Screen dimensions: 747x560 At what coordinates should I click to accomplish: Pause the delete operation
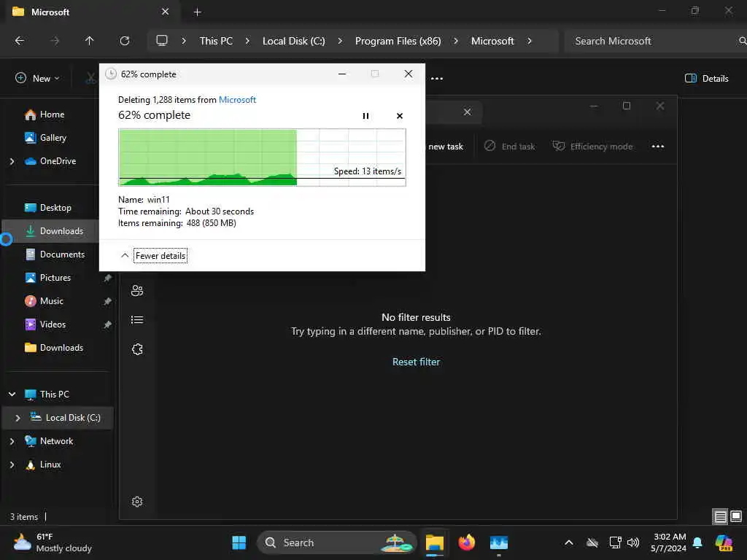tap(365, 116)
